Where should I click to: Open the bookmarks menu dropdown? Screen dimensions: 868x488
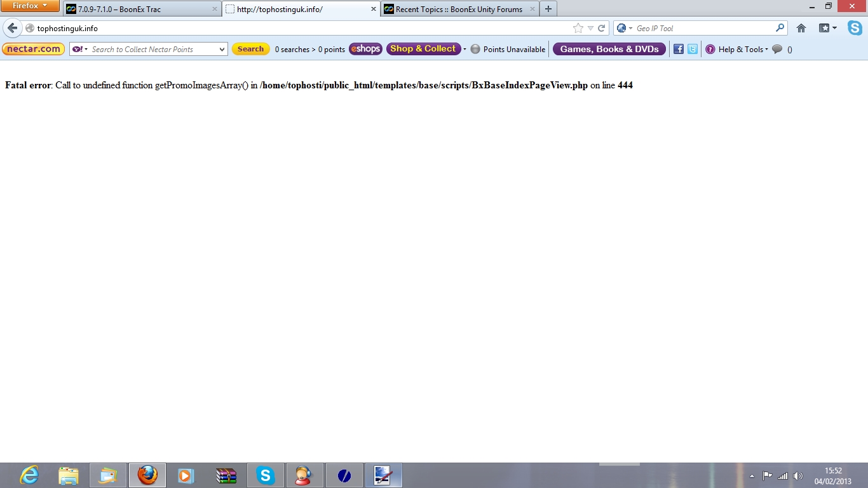pos(827,29)
